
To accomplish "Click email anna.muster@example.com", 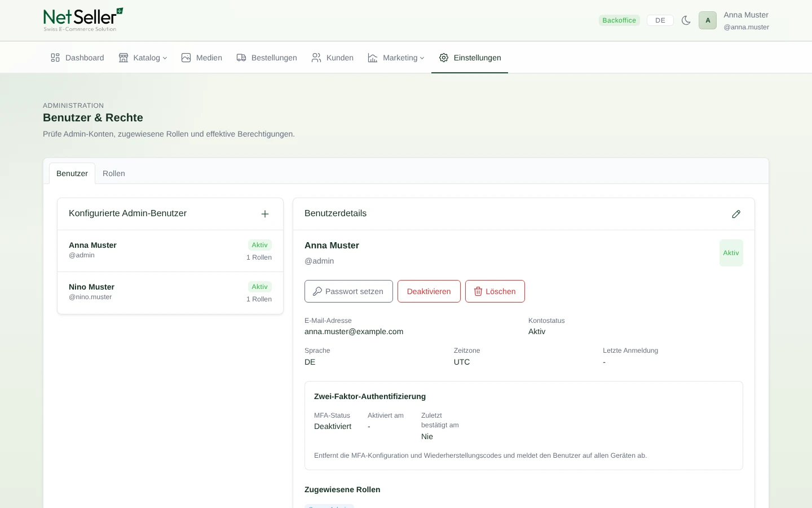I will [x=354, y=331].
